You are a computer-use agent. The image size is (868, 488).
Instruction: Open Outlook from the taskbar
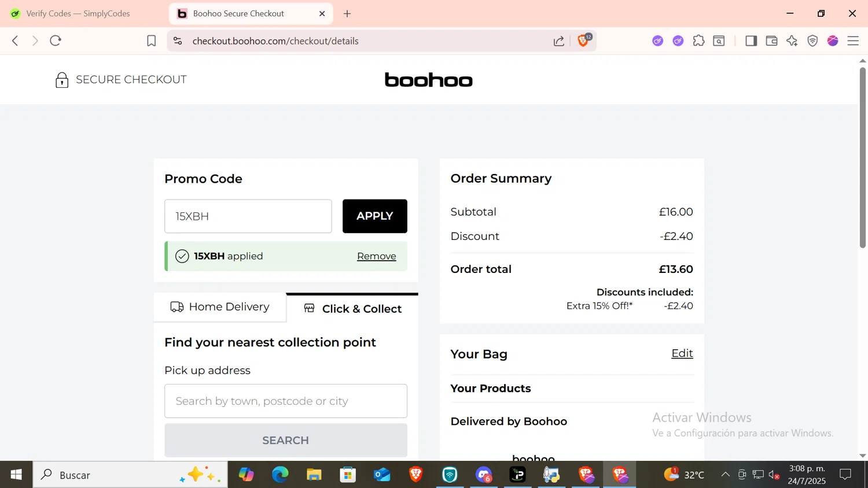coord(382,475)
